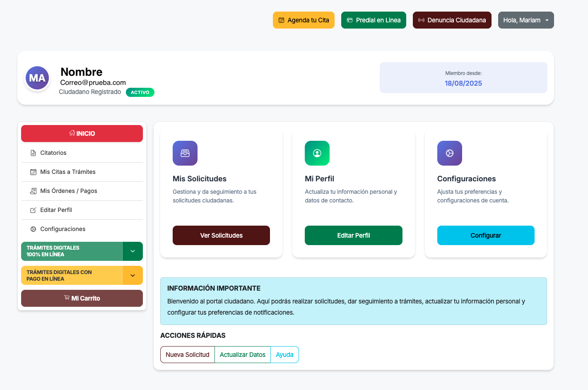The height and width of the screenshot is (390, 588).
Task: Click the card icon in Predial en Linea
Action: [349, 20]
